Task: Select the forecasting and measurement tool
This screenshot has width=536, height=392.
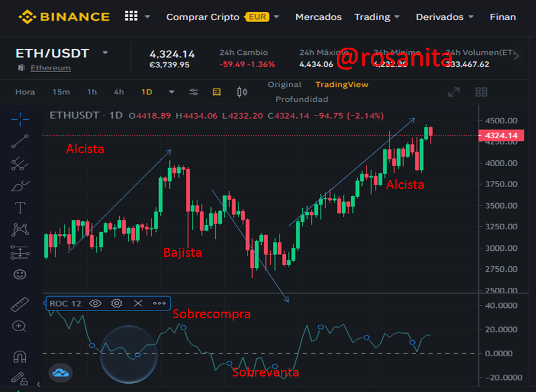Action: [20, 253]
